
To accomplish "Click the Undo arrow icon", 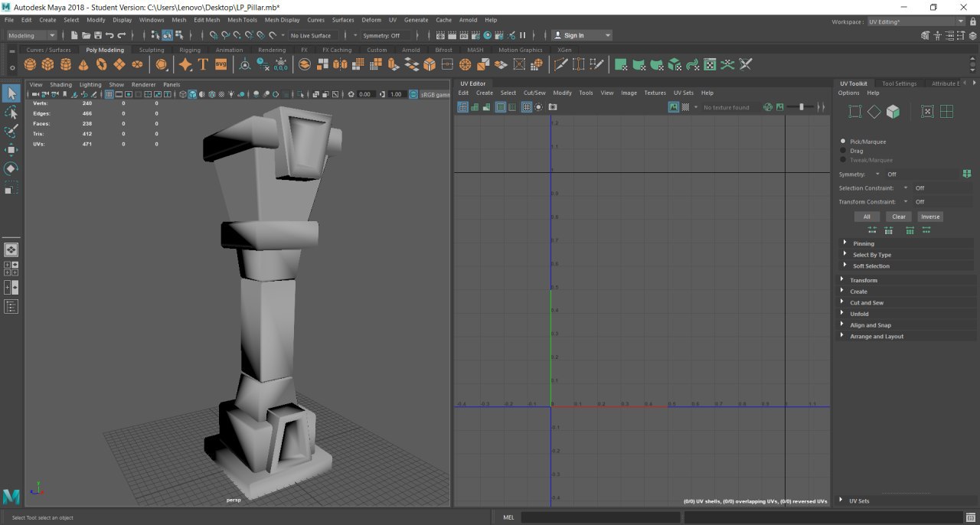I will coord(110,35).
